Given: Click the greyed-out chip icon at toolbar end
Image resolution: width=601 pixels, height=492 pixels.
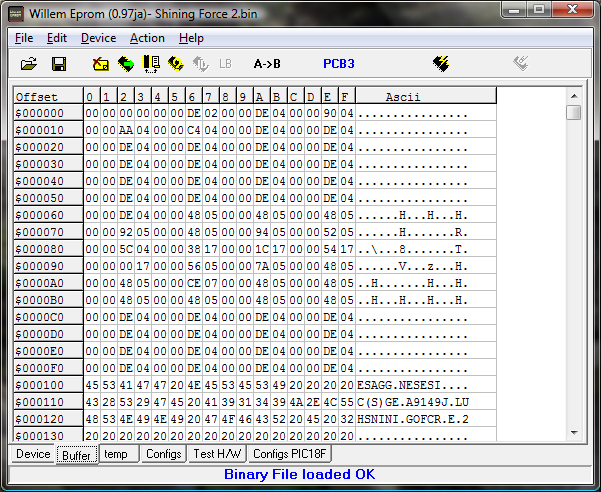Looking at the screenshot, I should [521, 64].
